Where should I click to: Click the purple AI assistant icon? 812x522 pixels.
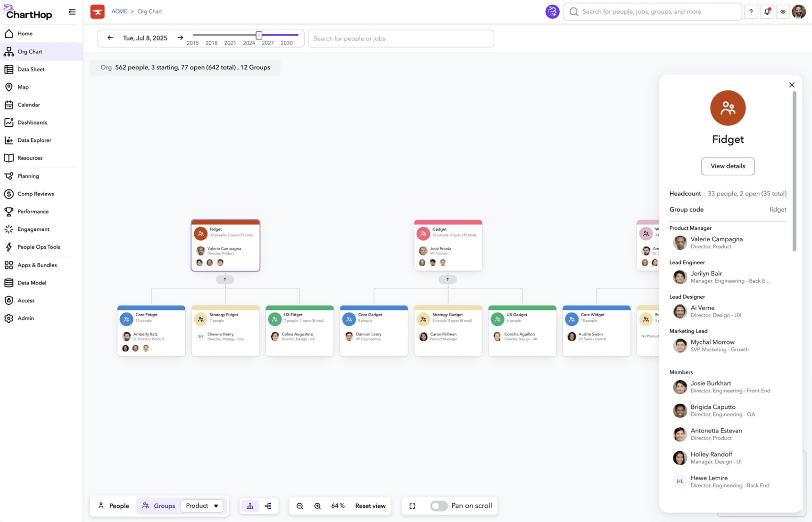(x=552, y=12)
